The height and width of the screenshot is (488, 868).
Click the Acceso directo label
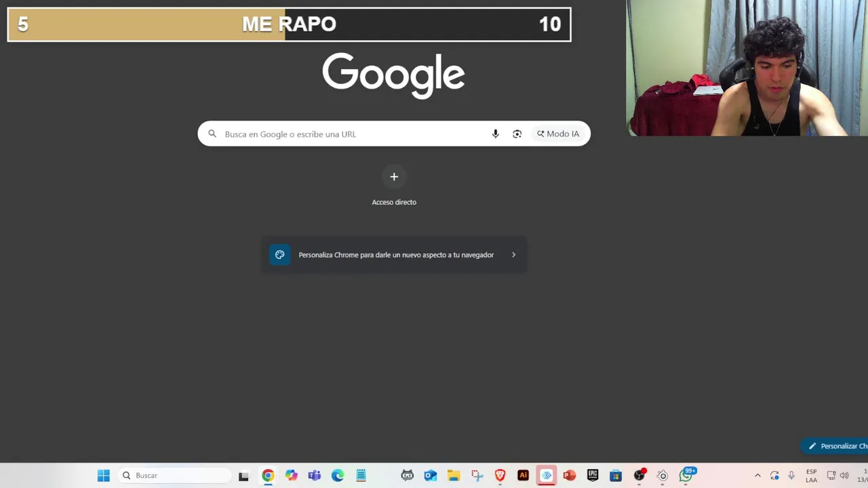[394, 202]
